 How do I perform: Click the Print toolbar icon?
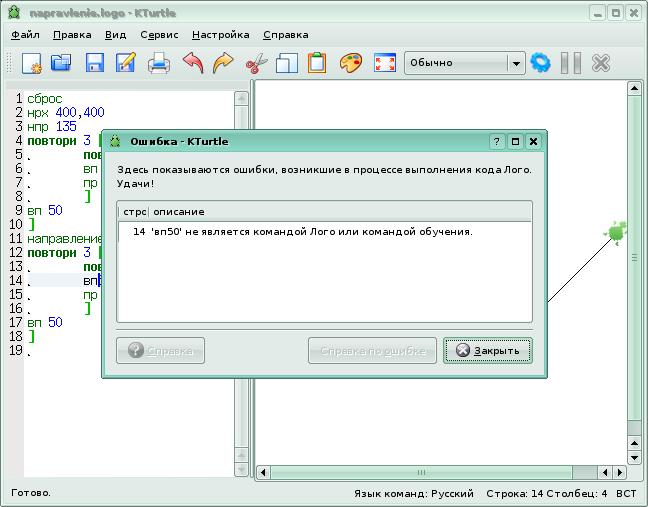159,63
